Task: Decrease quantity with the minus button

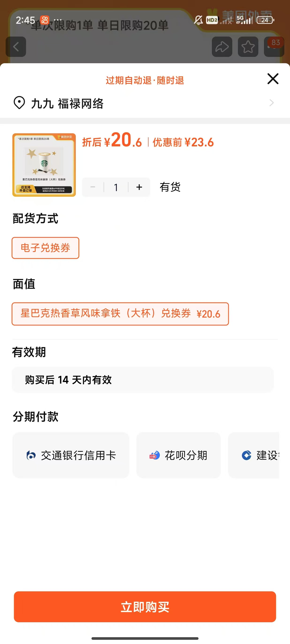Action: (x=93, y=187)
